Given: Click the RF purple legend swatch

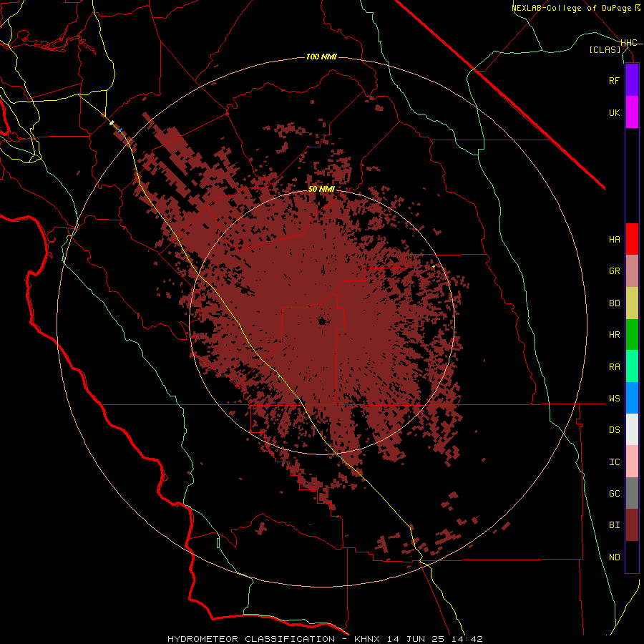Looking at the screenshot, I should 632,80.
